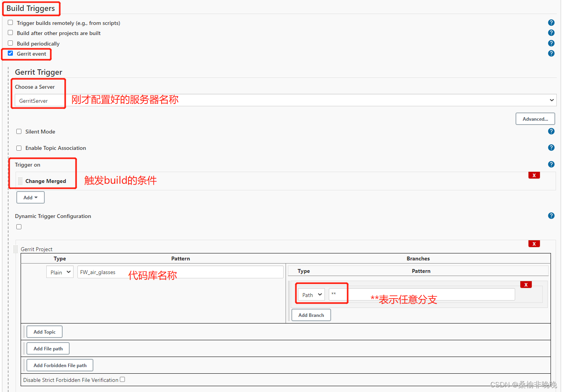This screenshot has height=392, width=563.
Task: Toggle Disable Strict Forbidden File Verification
Action: (x=123, y=380)
